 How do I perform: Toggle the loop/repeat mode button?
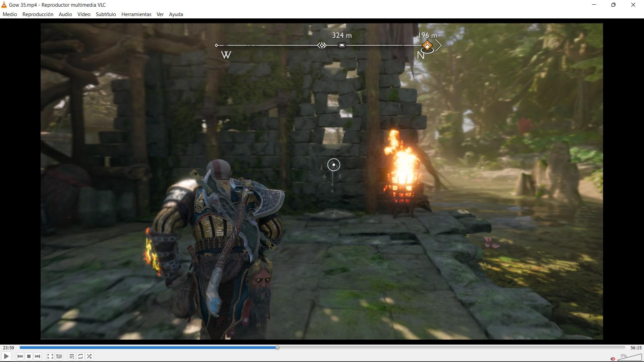[80, 356]
